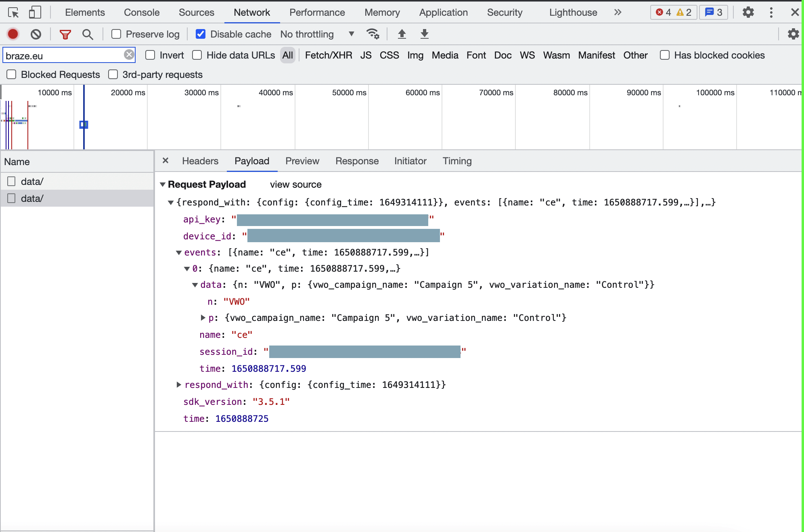Select the first data/ request row
This screenshot has height=532, width=804.
tap(77, 181)
